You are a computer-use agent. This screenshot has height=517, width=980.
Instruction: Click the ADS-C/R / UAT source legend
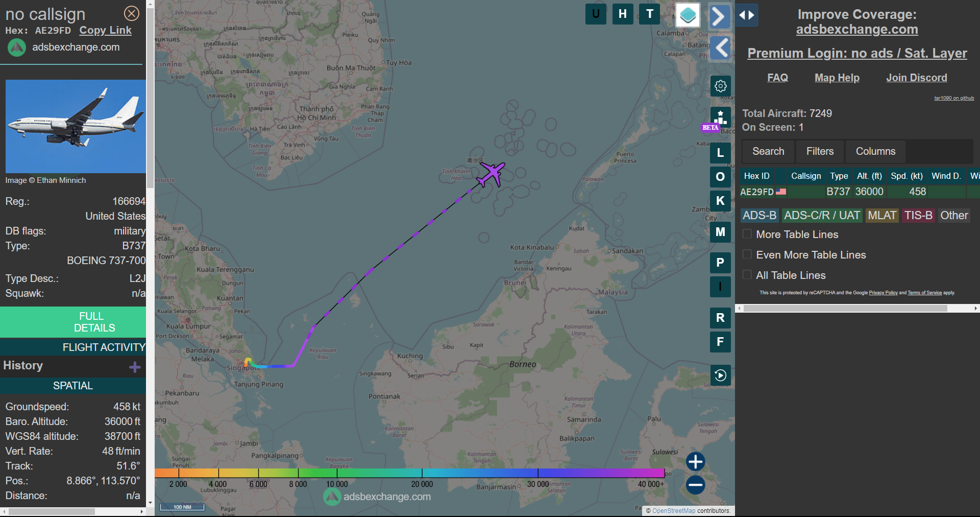(822, 216)
